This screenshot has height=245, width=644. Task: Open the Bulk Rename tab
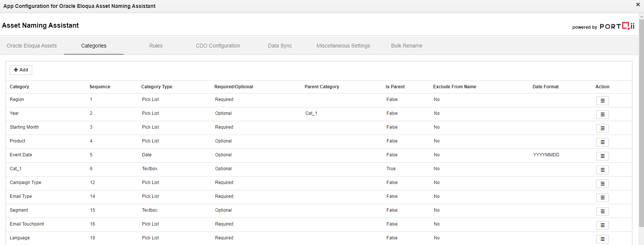pos(407,46)
